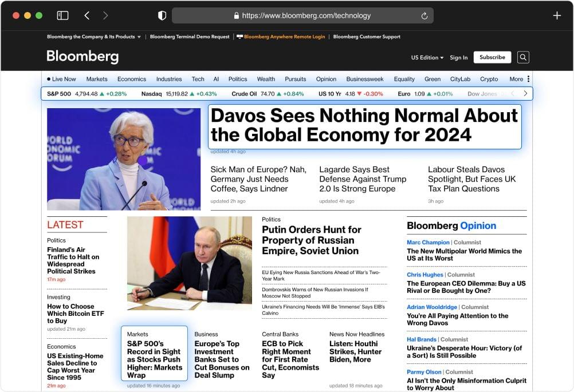Click the Bloomberg logo
The width and height of the screenshot is (574, 392).
click(82, 57)
